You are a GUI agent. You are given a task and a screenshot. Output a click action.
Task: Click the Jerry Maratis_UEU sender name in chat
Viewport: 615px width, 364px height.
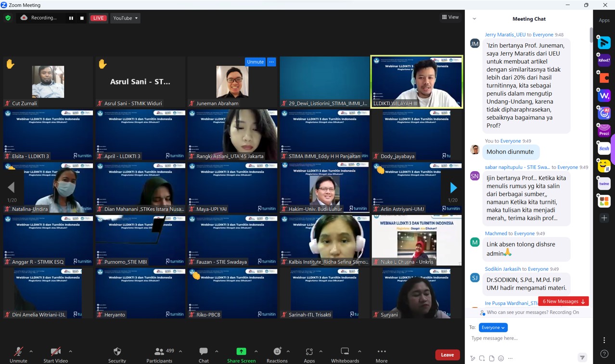pos(505,35)
